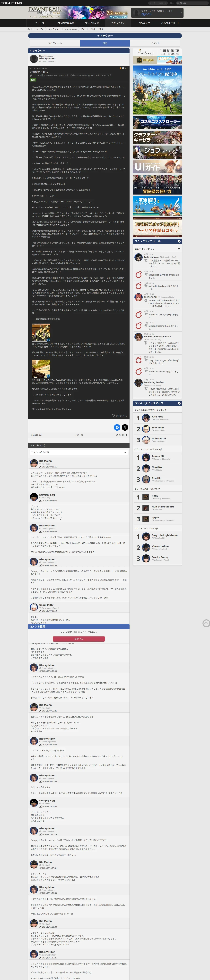Click the Blacky Moon breadcrumb link
The height and width of the screenshot is (980, 210).
(70, 29)
